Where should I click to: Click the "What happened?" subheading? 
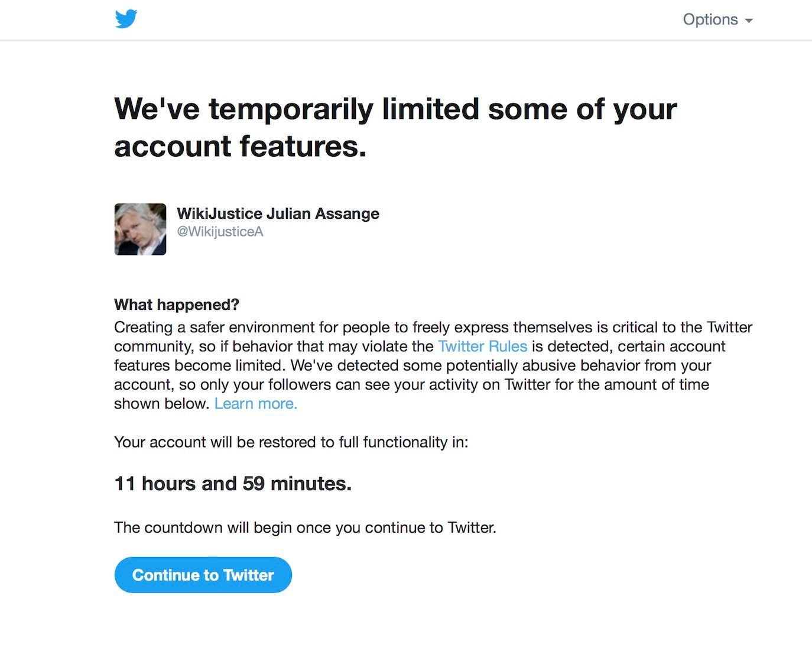pyautogui.click(x=176, y=304)
